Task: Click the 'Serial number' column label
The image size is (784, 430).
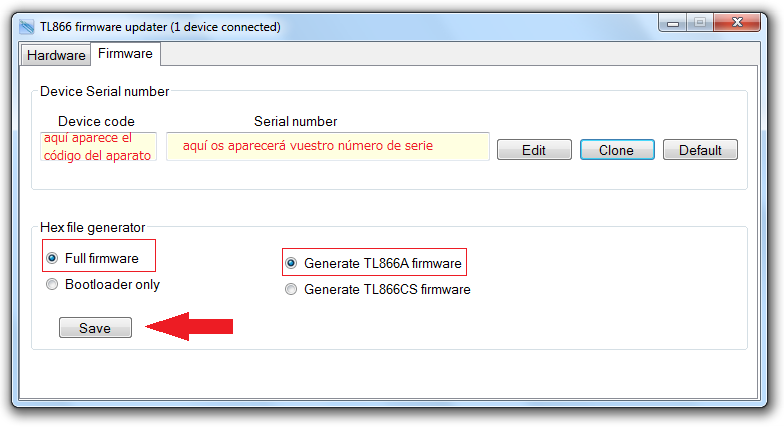Action: [296, 122]
